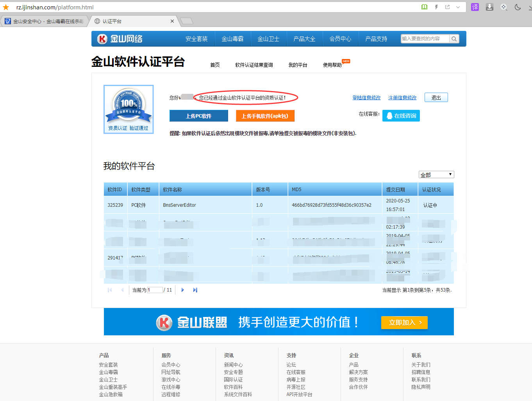Sort by 提交日期 column header

coord(400,190)
